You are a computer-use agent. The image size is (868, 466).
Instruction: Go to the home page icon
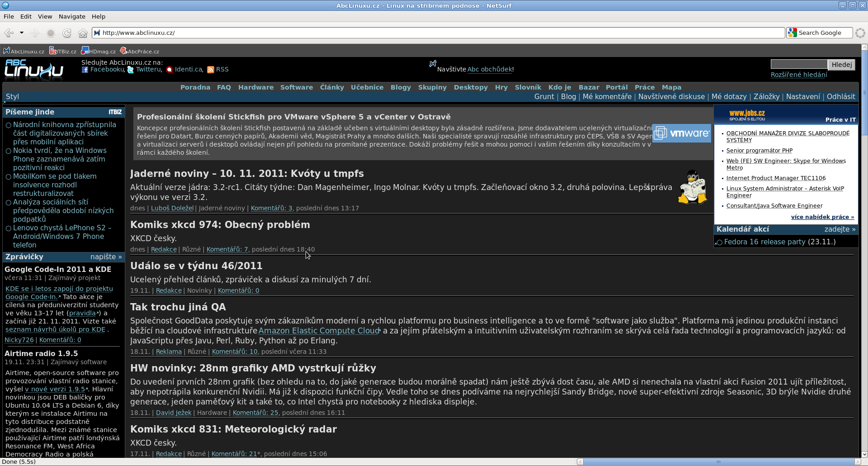pyautogui.click(x=83, y=33)
